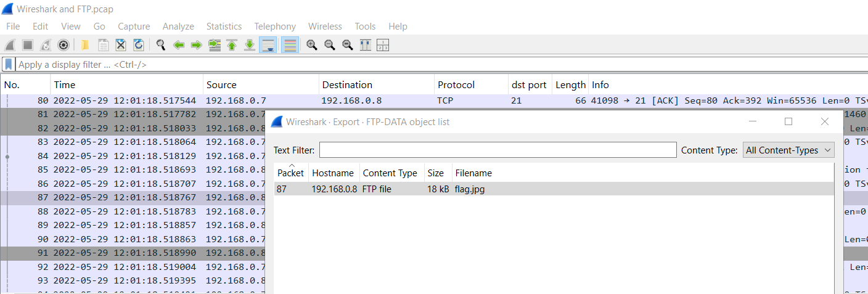Restart current capture toolbar icon

point(45,45)
